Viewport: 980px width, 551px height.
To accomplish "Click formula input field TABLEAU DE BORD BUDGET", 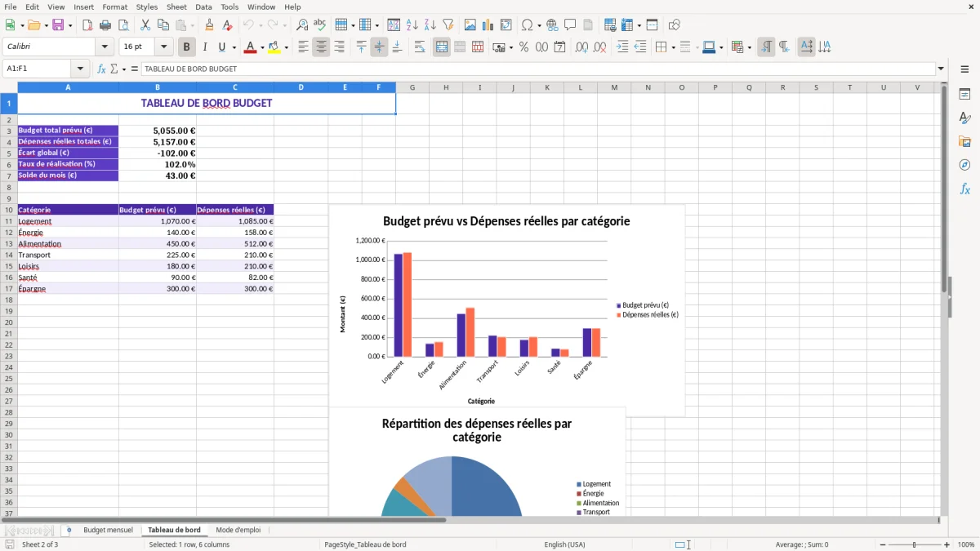I will (537, 69).
